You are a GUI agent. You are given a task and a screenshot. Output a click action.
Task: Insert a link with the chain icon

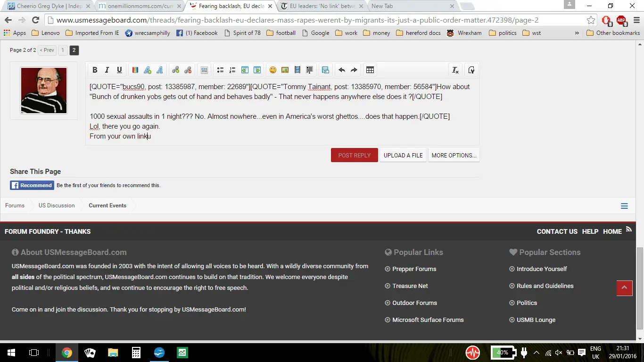click(x=175, y=70)
